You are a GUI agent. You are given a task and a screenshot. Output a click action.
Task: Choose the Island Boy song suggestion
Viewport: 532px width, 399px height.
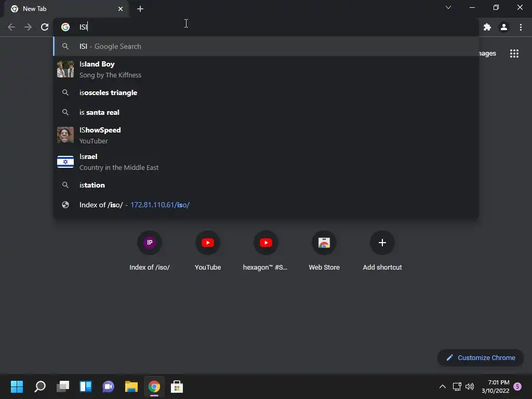pyautogui.click(x=266, y=69)
